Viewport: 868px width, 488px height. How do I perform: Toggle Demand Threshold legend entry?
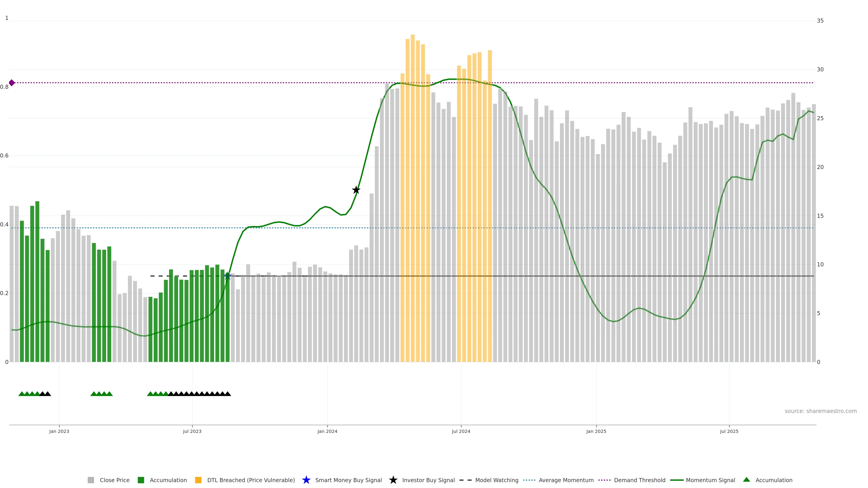639,480
